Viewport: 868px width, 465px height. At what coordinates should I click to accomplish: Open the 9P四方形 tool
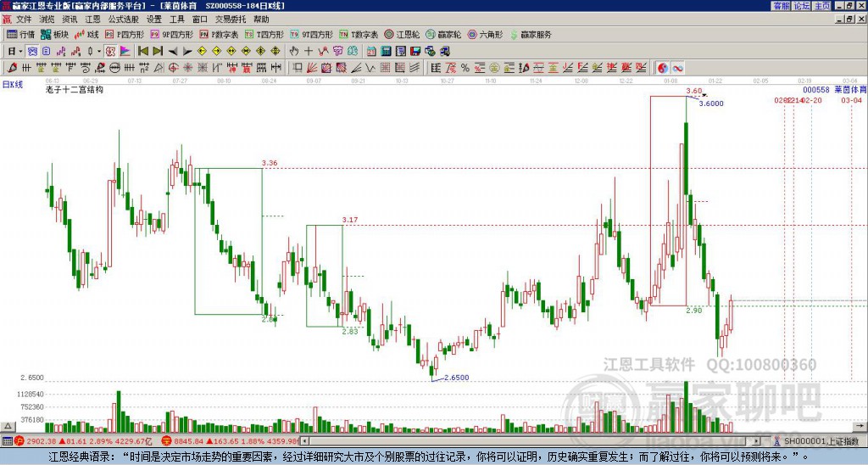point(171,34)
